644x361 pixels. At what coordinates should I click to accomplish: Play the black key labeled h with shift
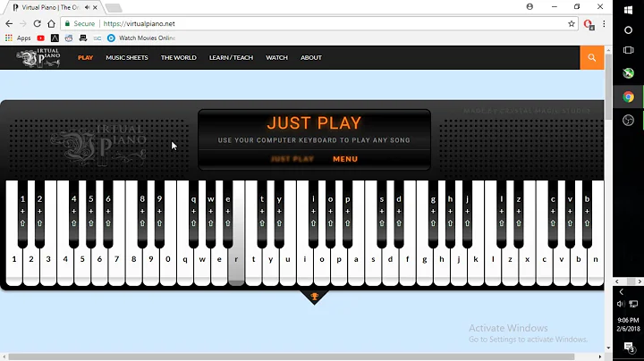coord(450,214)
